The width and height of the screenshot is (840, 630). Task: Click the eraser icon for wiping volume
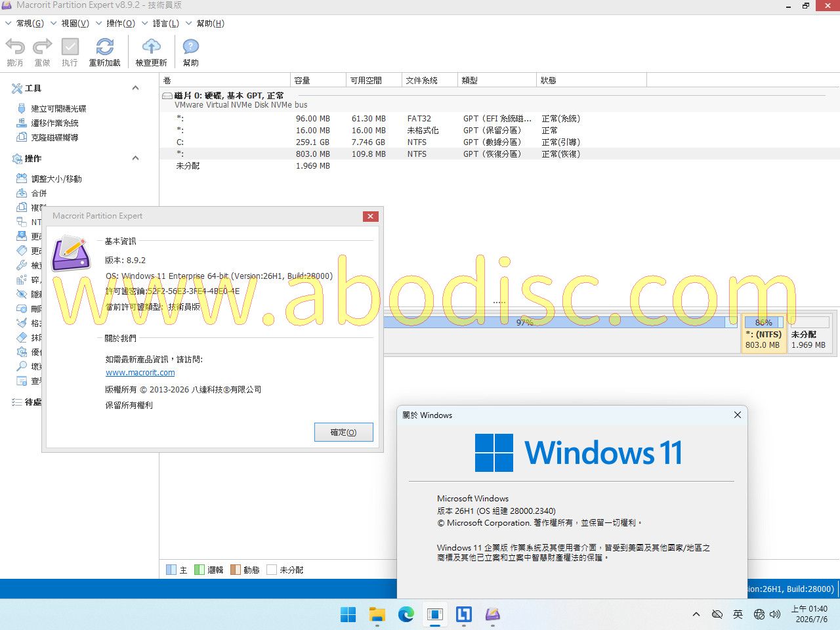(22, 337)
